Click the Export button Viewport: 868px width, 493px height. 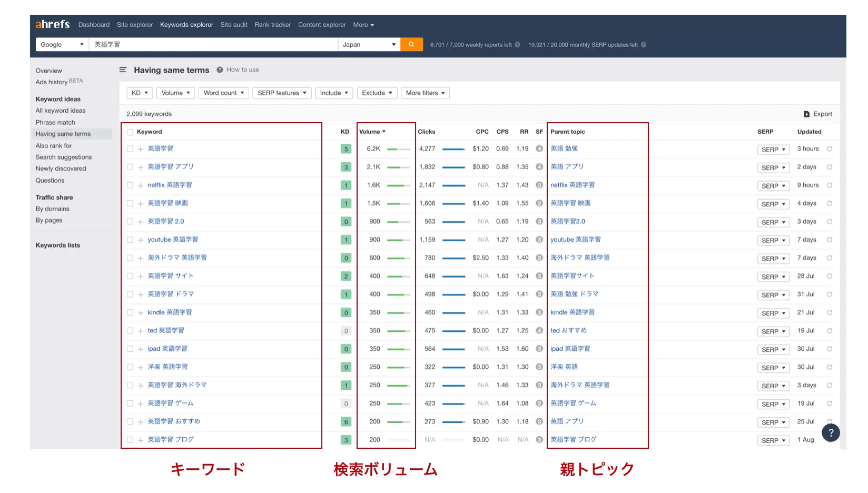[817, 114]
